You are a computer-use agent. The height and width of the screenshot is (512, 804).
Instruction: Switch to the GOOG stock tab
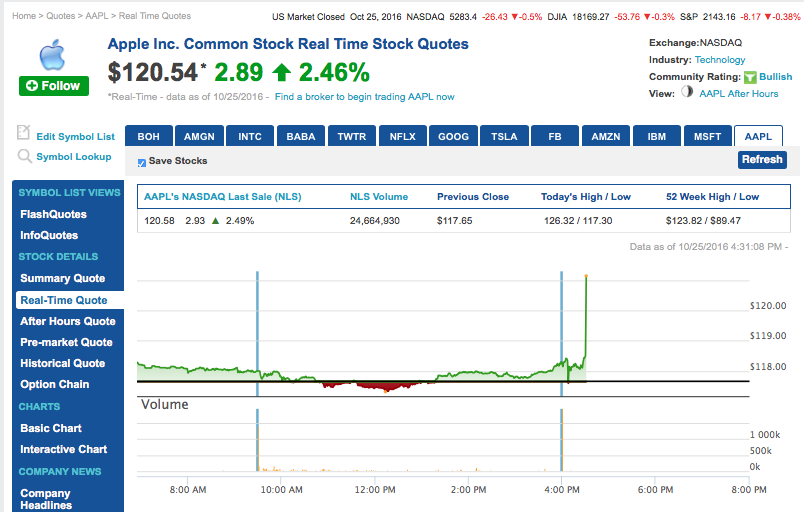tap(453, 136)
